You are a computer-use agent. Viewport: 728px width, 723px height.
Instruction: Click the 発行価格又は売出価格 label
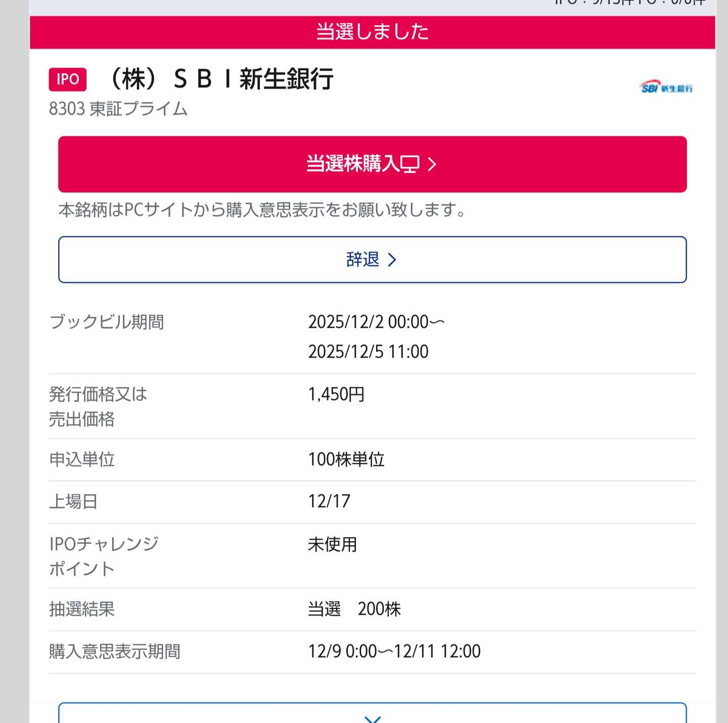[x=98, y=406]
